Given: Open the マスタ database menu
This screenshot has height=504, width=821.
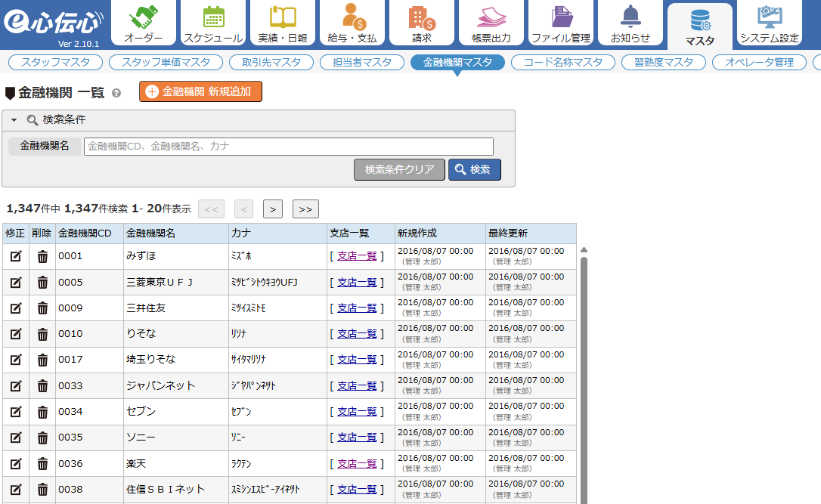Looking at the screenshot, I should 700,26.
